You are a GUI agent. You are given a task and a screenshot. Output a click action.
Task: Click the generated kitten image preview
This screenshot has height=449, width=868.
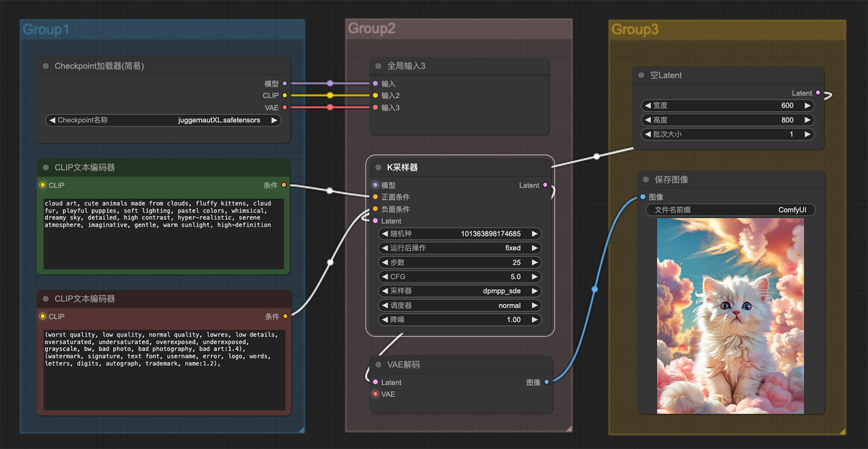click(x=730, y=316)
